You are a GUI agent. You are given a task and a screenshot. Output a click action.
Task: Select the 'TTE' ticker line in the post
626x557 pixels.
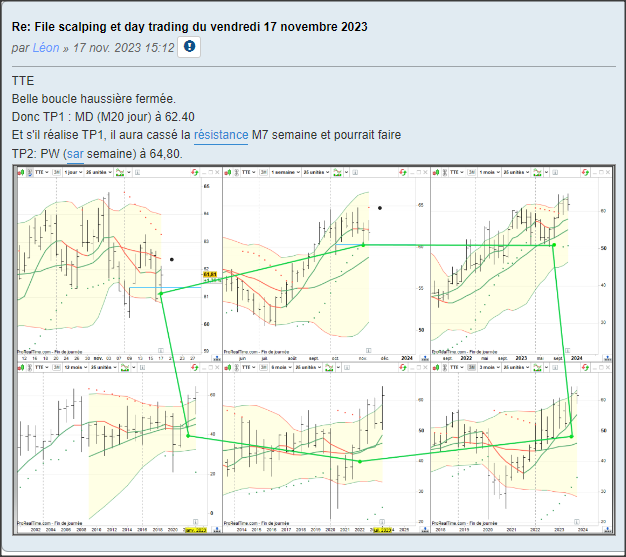pyautogui.click(x=23, y=81)
